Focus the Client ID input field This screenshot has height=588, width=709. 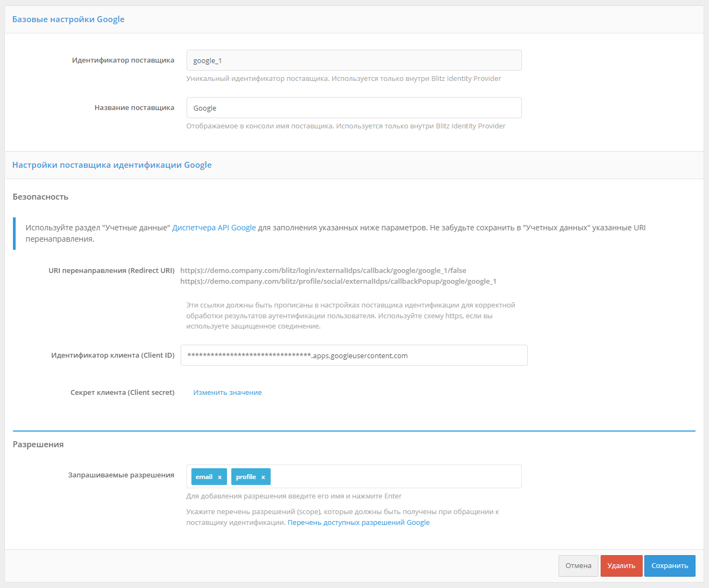click(354, 355)
